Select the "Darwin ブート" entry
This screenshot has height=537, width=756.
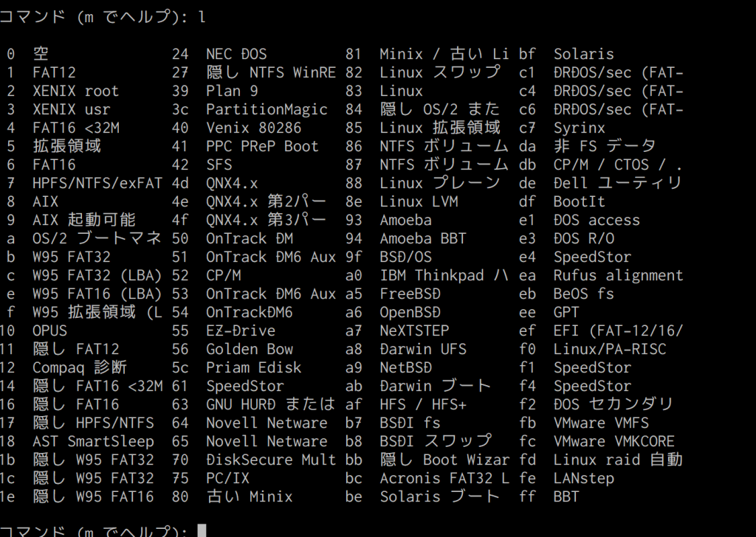436,387
